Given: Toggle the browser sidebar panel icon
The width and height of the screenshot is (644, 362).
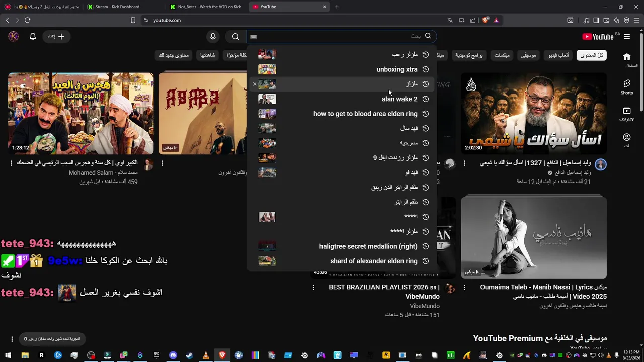Looking at the screenshot, I should [596, 20].
